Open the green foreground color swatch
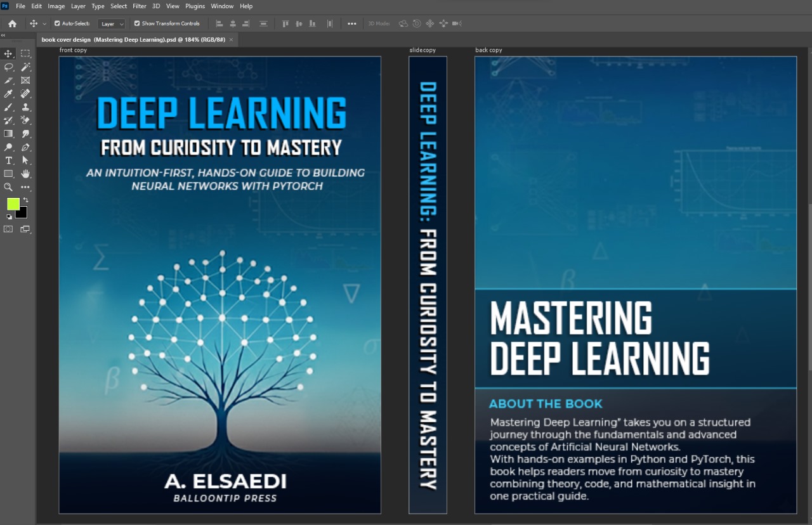The width and height of the screenshot is (812, 525). tap(13, 204)
